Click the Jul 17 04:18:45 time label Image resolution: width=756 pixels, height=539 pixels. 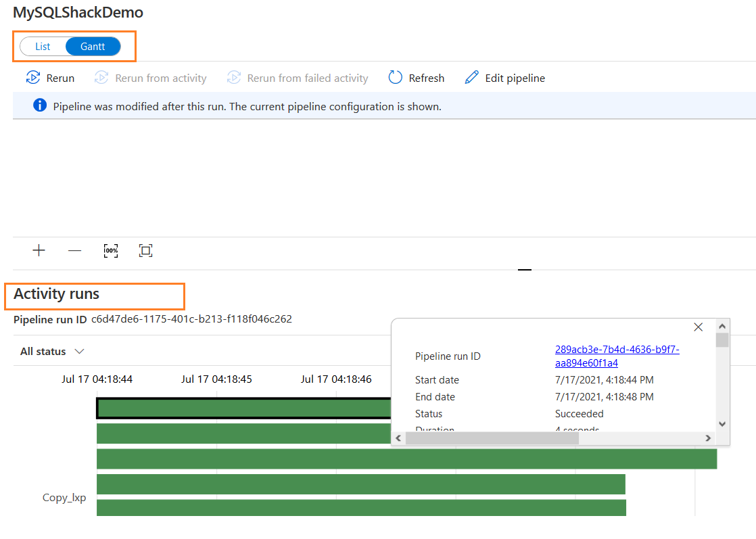point(216,379)
